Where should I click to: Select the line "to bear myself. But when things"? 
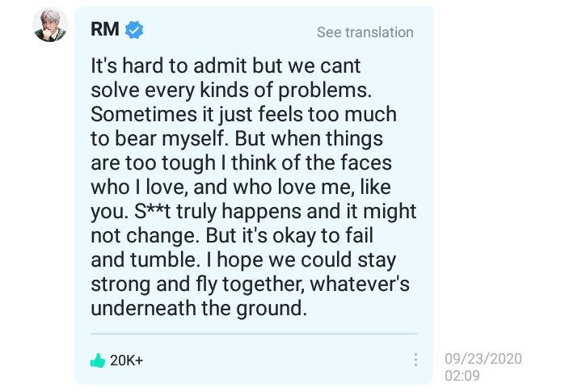(x=237, y=139)
